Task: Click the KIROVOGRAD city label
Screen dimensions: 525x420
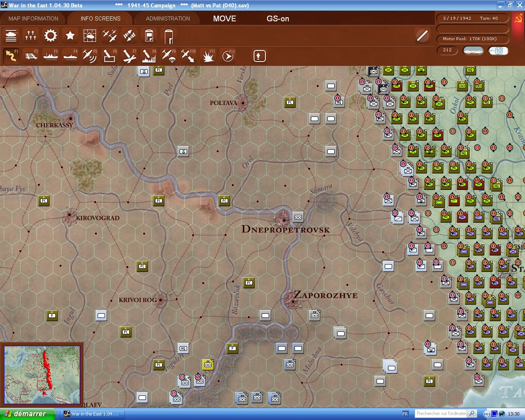Action: click(98, 218)
